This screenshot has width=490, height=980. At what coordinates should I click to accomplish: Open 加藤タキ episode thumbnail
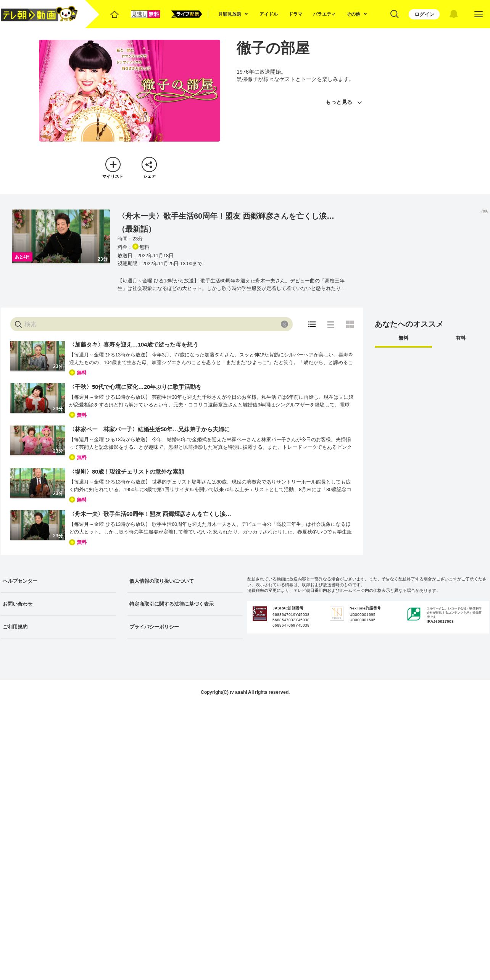pyautogui.click(x=38, y=356)
